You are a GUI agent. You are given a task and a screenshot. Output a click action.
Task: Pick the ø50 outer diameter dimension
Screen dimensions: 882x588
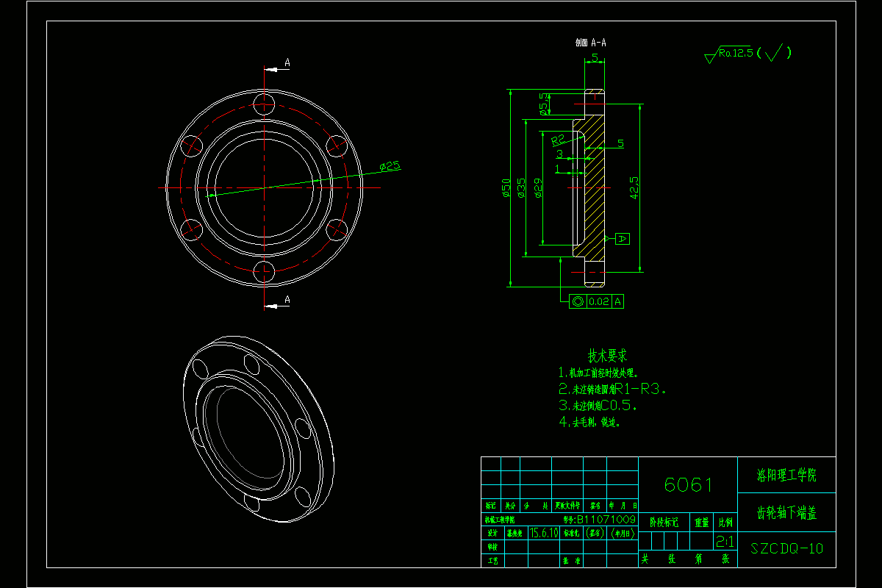[506, 189]
